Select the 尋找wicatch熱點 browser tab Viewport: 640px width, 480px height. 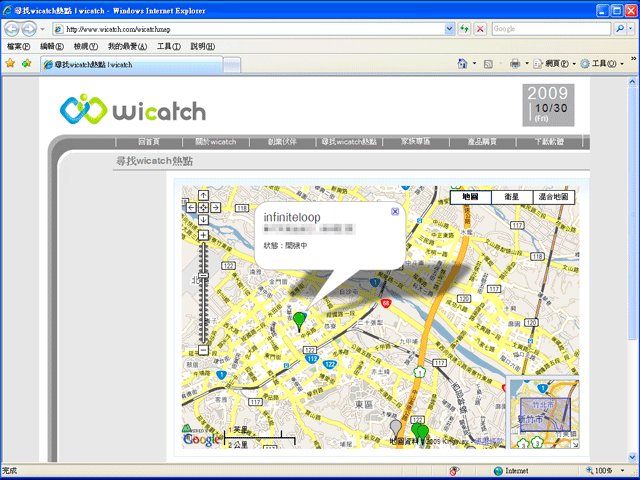131,64
